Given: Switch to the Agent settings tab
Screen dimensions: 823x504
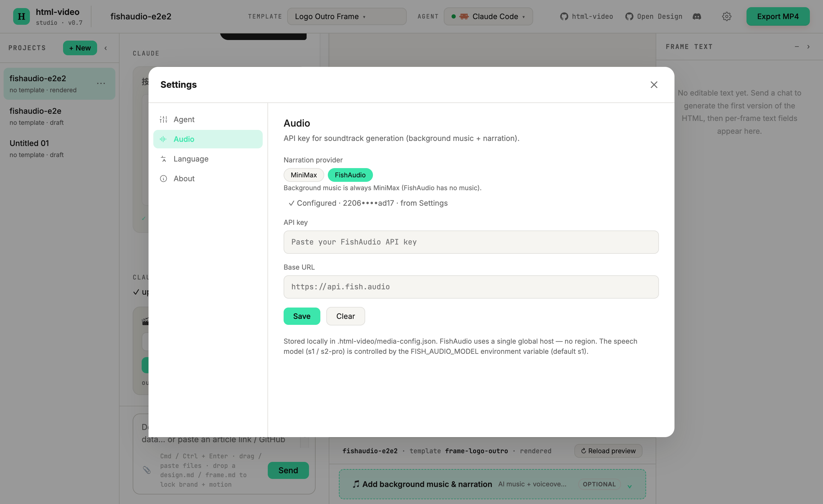Looking at the screenshot, I should pyautogui.click(x=208, y=119).
